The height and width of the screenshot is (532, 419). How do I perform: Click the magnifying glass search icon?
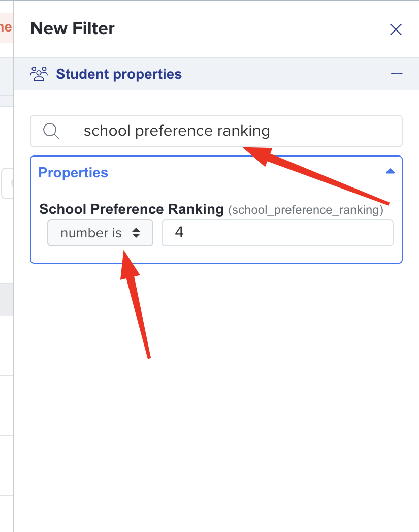(51, 131)
